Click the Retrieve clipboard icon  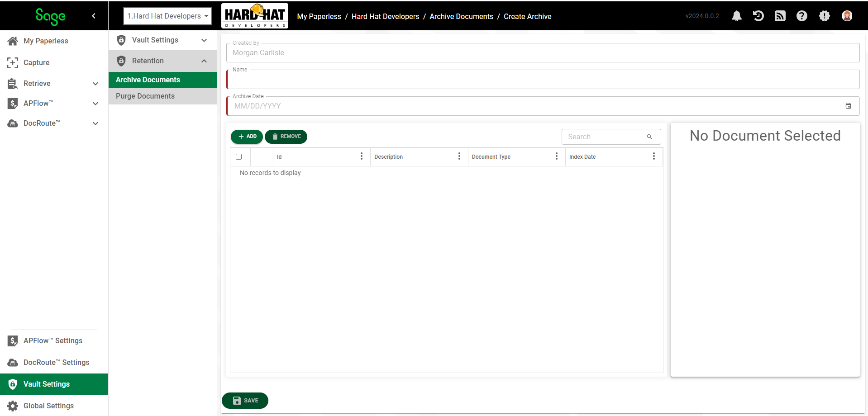[13, 83]
